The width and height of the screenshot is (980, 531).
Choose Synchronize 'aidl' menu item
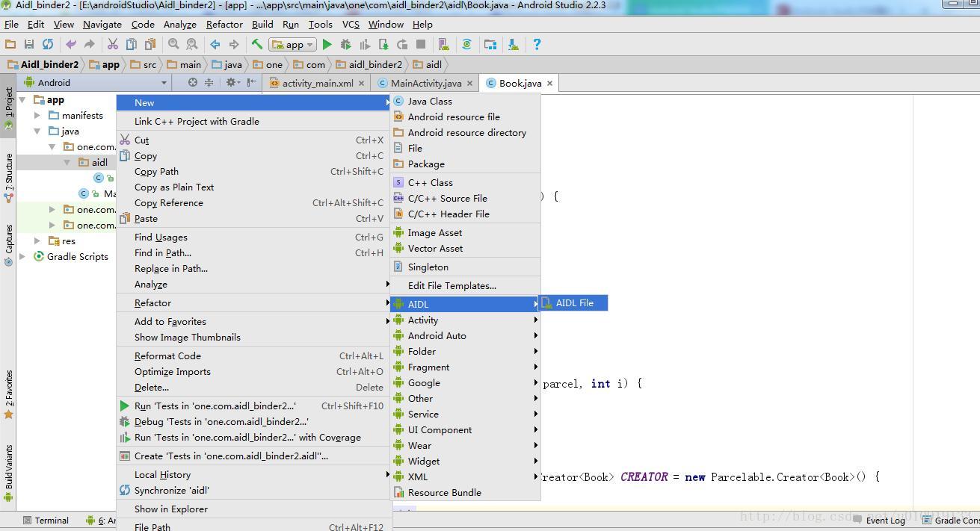(253, 490)
